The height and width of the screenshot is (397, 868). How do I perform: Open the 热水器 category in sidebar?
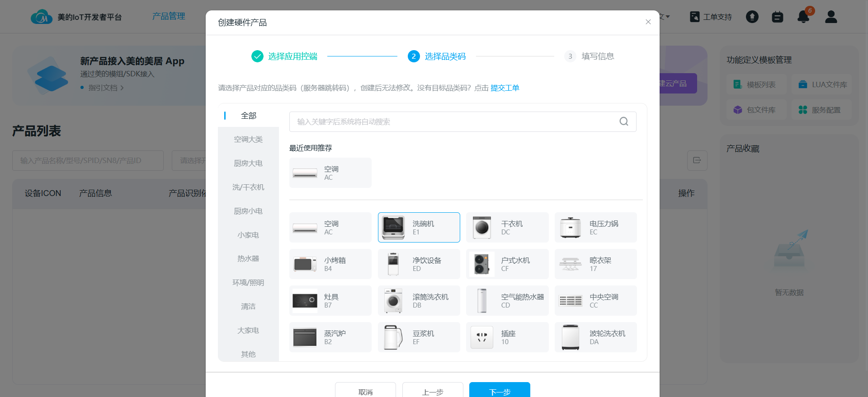point(248,258)
